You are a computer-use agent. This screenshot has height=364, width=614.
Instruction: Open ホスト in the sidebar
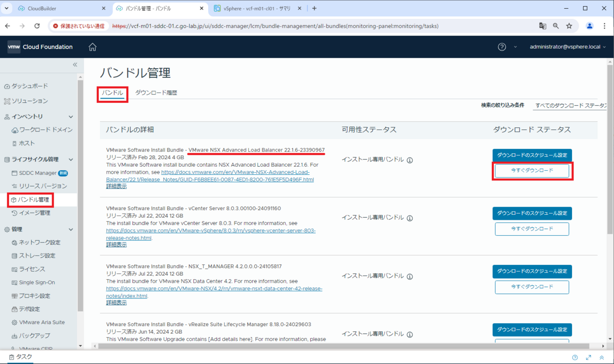pos(24,143)
